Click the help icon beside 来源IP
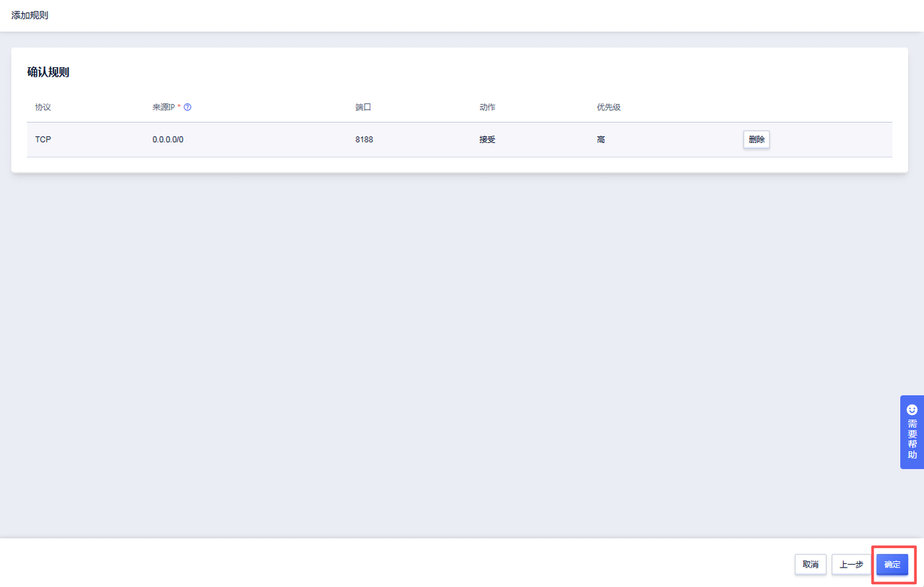This screenshot has width=924, height=587. click(188, 108)
